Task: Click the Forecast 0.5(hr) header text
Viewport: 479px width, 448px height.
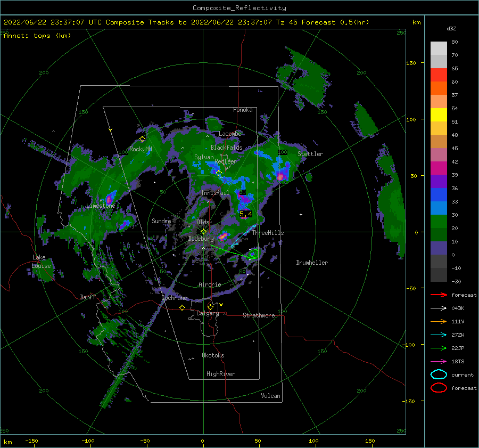Action: pos(335,22)
